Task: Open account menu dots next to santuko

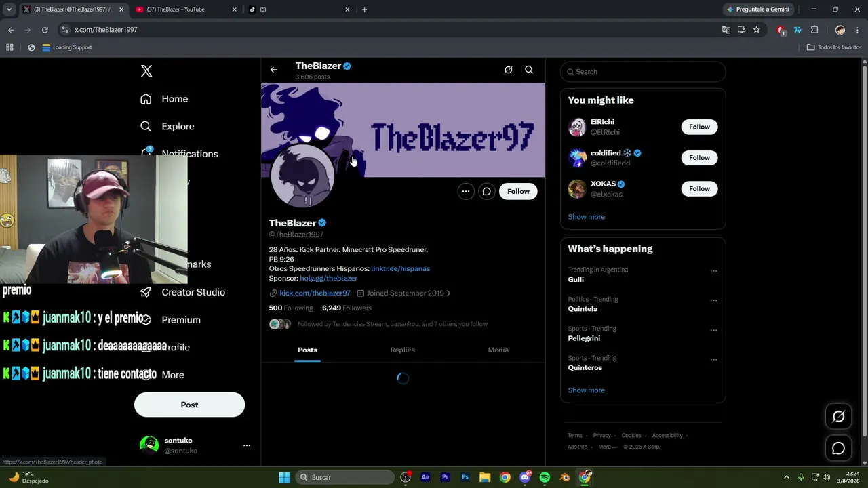Action: click(247, 445)
